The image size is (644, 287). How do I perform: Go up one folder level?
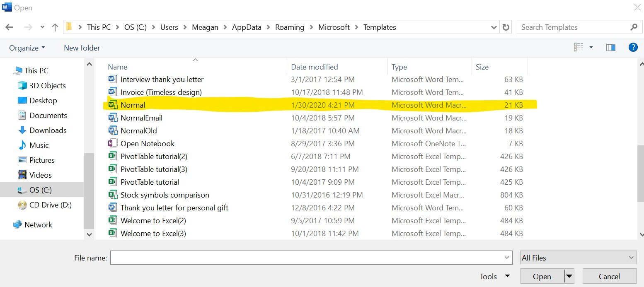(x=55, y=27)
